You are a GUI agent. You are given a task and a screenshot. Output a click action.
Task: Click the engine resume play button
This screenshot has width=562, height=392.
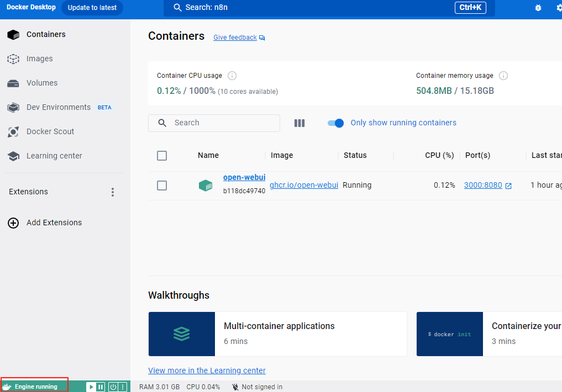(91, 387)
